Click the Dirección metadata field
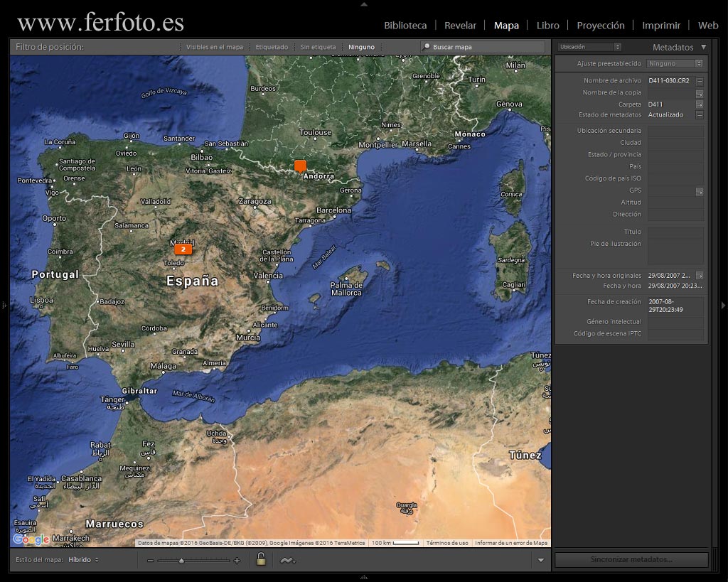Screen dimensions: 728x582 675,215
